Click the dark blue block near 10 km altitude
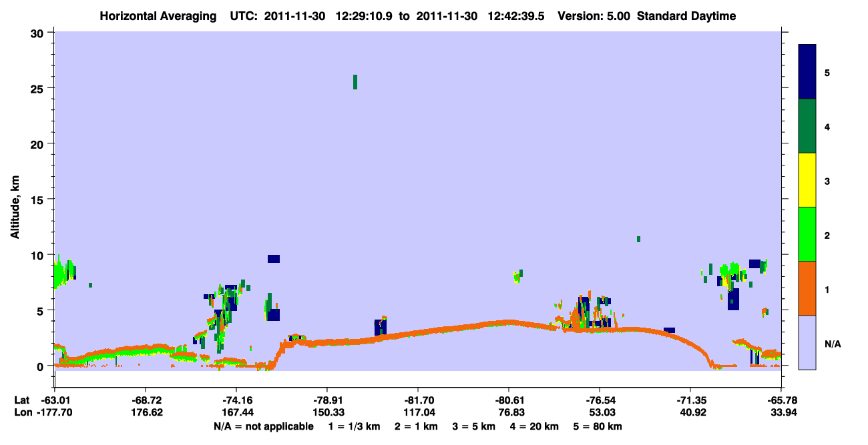868x445 pixels. (x=274, y=259)
